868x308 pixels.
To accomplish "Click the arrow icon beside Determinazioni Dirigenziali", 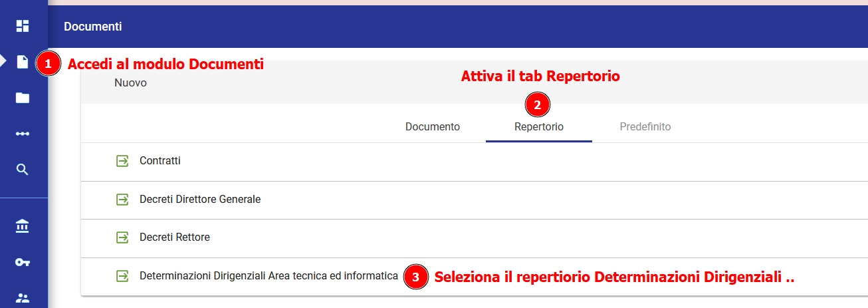I will click(x=122, y=275).
